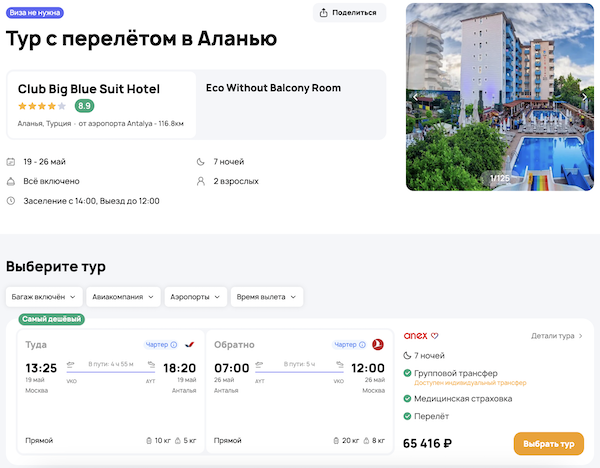Click the info icon beside outbound Чартер label
Screen dimensions: 600x468
(174, 345)
